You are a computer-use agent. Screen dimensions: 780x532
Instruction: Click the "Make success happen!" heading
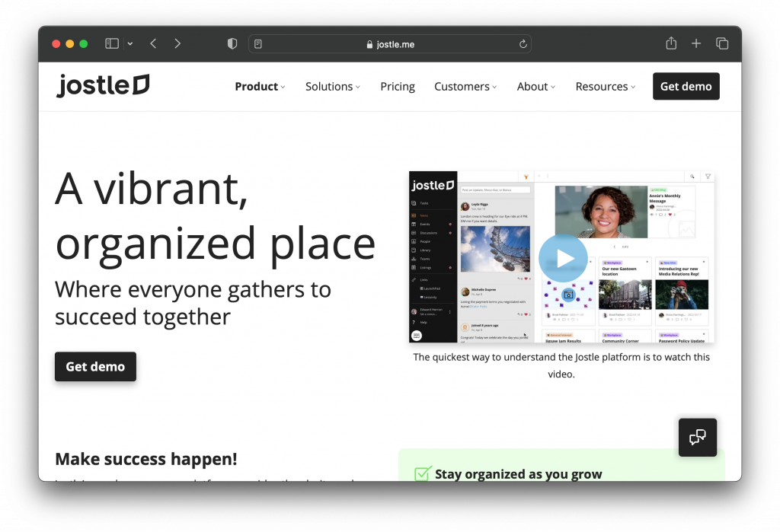pyautogui.click(x=146, y=459)
